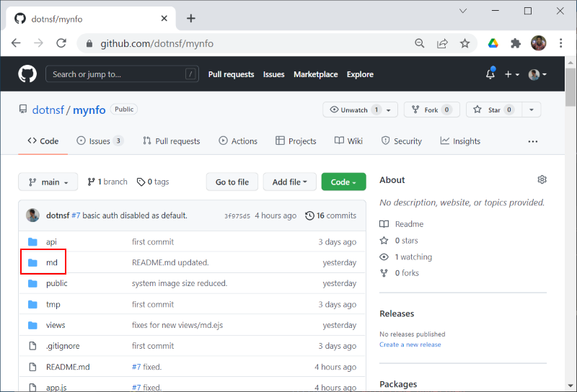Go back with browser back arrow
577x392 pixels.
coord(16,43)
